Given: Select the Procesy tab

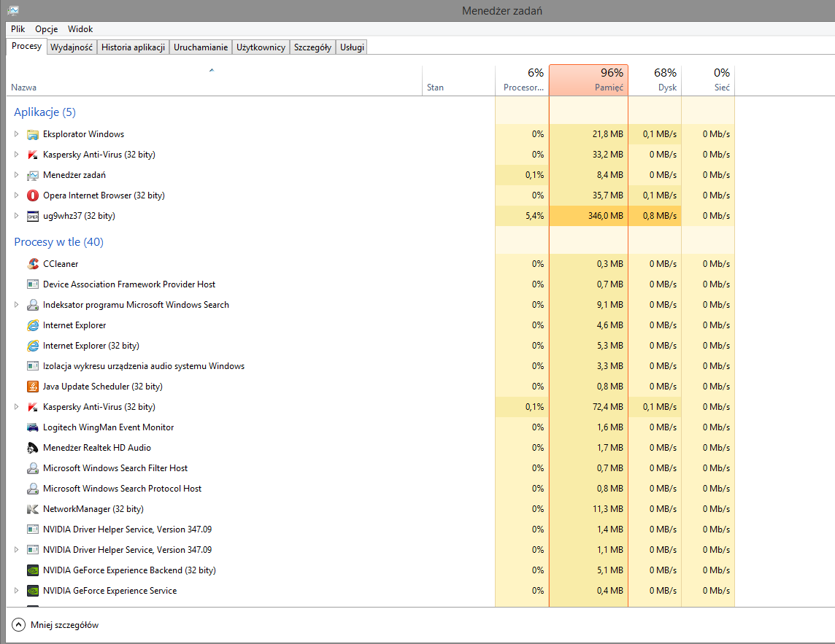Looking at the screenshot, I should [26, 46].
